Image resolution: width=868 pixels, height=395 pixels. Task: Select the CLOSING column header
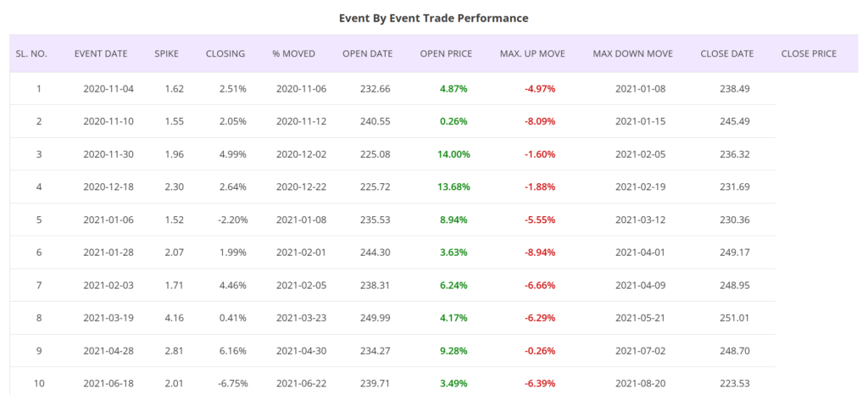(225, 53)
